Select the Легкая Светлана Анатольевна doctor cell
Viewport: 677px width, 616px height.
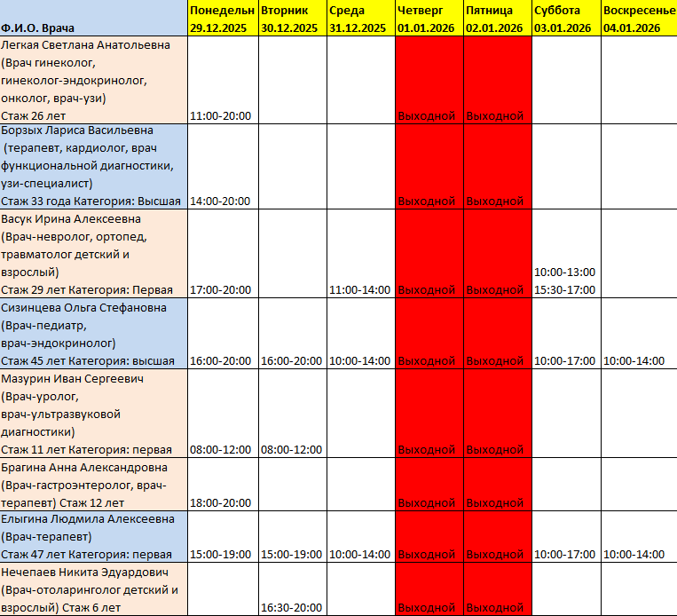pyautogui.click(x=93, y=80)
